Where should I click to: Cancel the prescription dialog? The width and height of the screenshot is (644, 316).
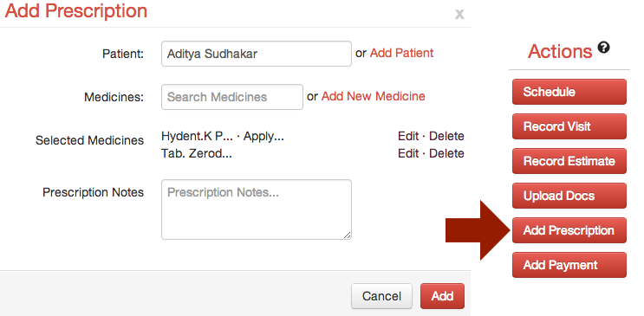381,296
